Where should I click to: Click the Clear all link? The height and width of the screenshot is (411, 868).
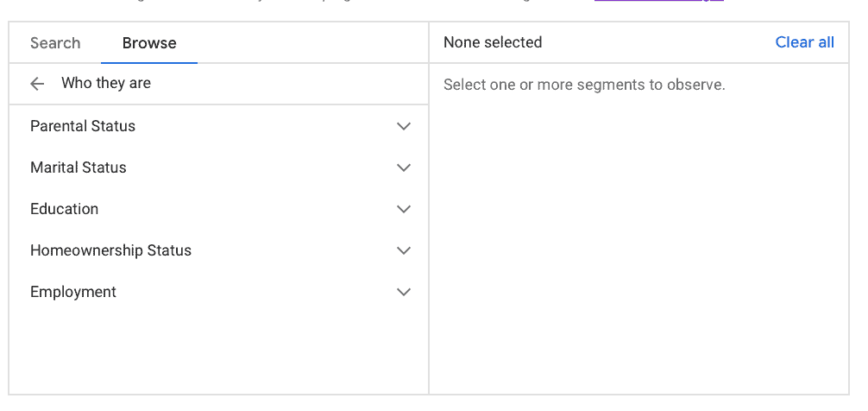pyautogui.click(x=804, y=42)
